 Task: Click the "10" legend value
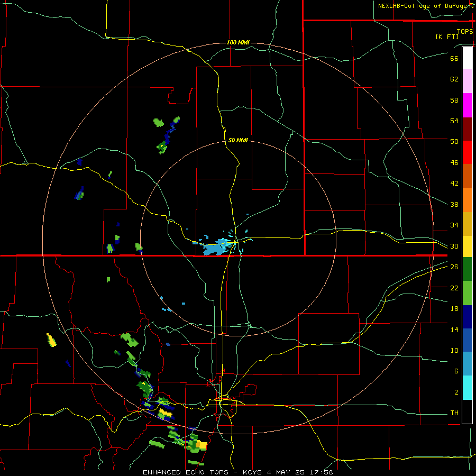click(x=454, y=350)
